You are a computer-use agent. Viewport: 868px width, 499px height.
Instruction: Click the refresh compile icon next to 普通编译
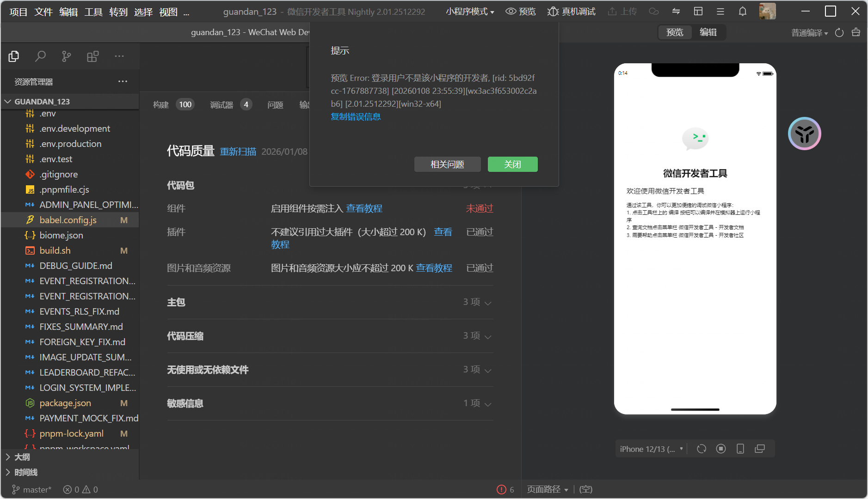pyautogui.click(x=839, y=33)
